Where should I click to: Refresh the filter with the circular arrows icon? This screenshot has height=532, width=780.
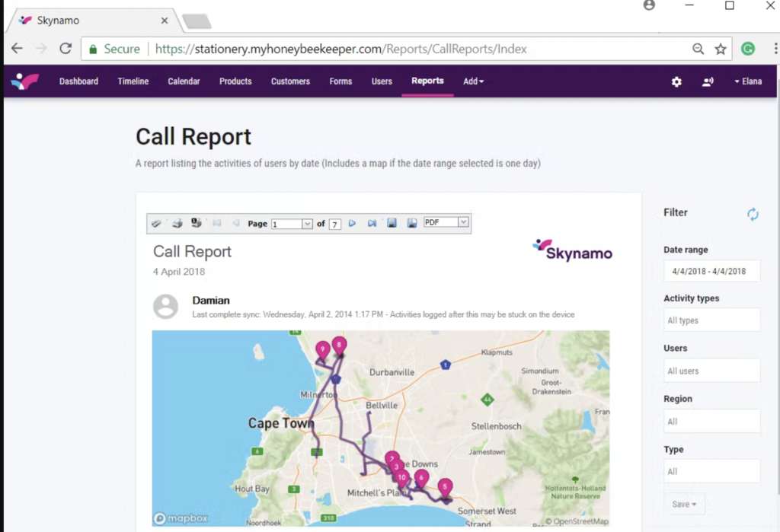(753, 214)
